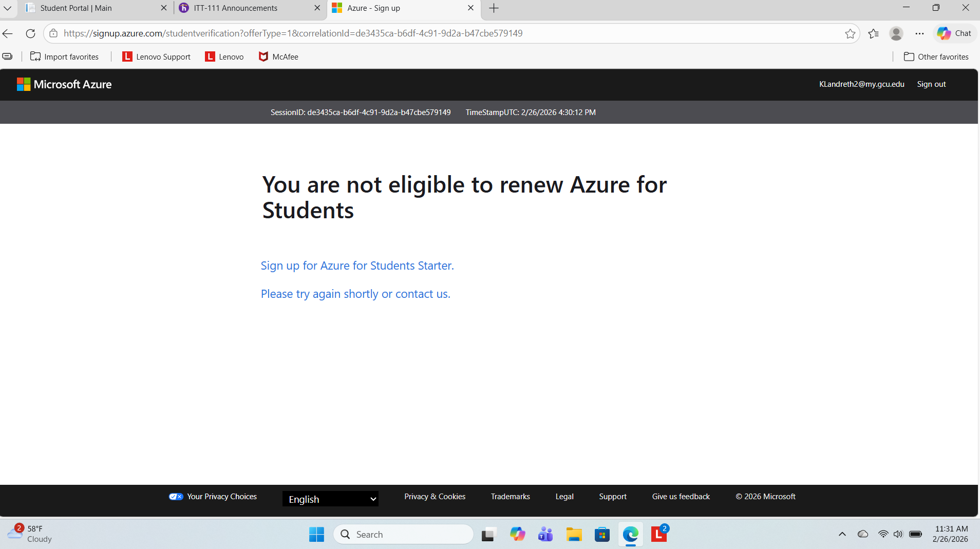This screenshot has height=549, width=980.
Task: Go back with the browser back arrow
Action: (8, 33)
